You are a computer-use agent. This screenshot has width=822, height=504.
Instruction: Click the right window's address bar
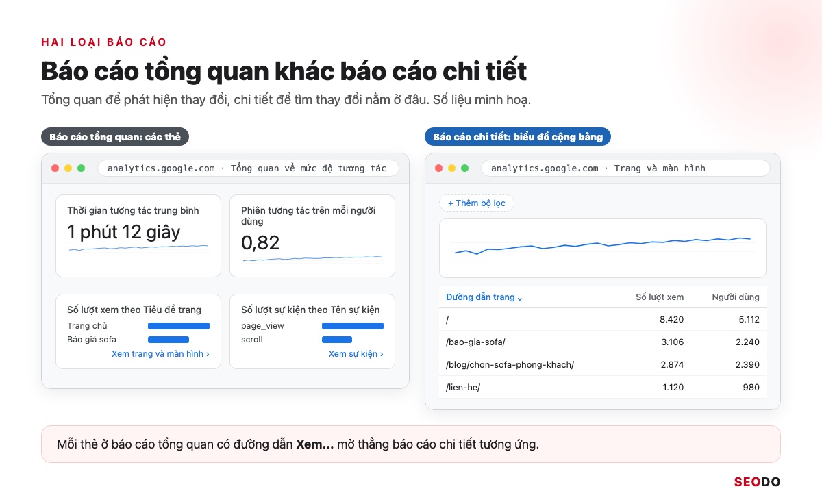(625, 168)
